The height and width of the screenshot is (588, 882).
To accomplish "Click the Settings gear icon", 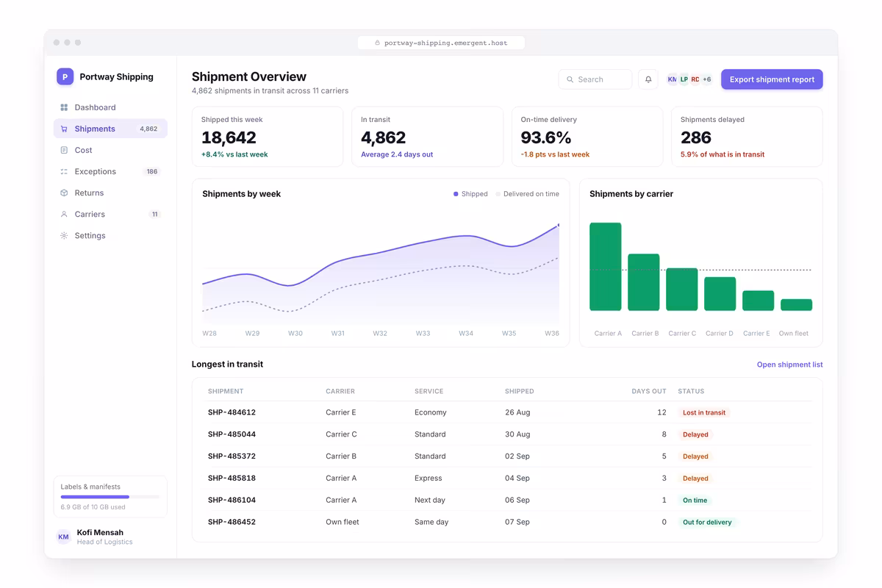I will [64, 235].
